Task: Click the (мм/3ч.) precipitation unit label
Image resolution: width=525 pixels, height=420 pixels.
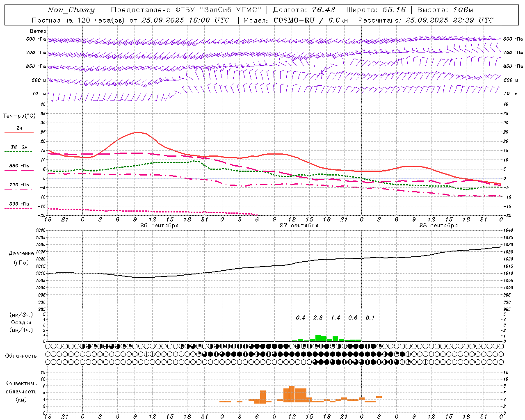Action: pyautogui.click(x=21, y=315)
